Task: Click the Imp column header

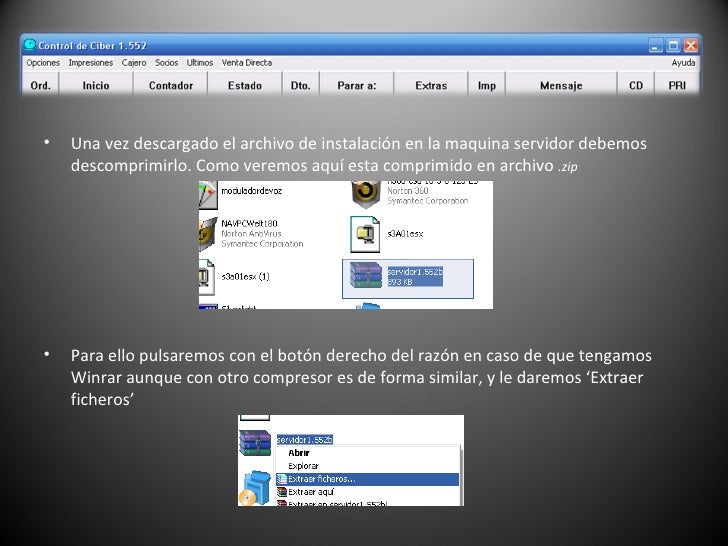Action: click(487, 85)
